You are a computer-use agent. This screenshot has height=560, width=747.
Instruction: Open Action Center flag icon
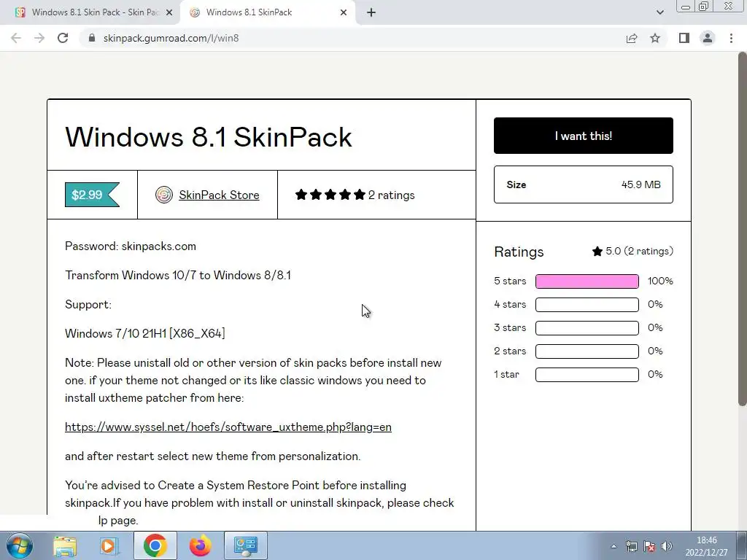tap(649, 546)
